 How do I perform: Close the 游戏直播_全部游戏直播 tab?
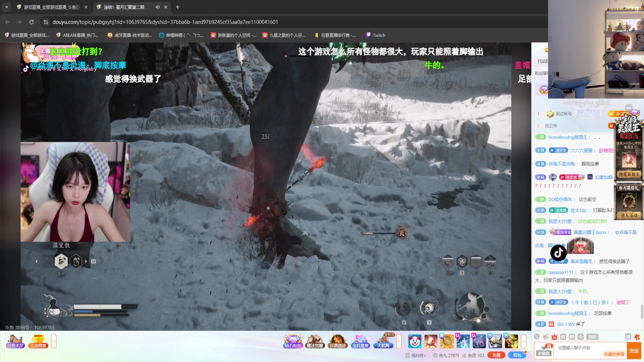(86, 7)
